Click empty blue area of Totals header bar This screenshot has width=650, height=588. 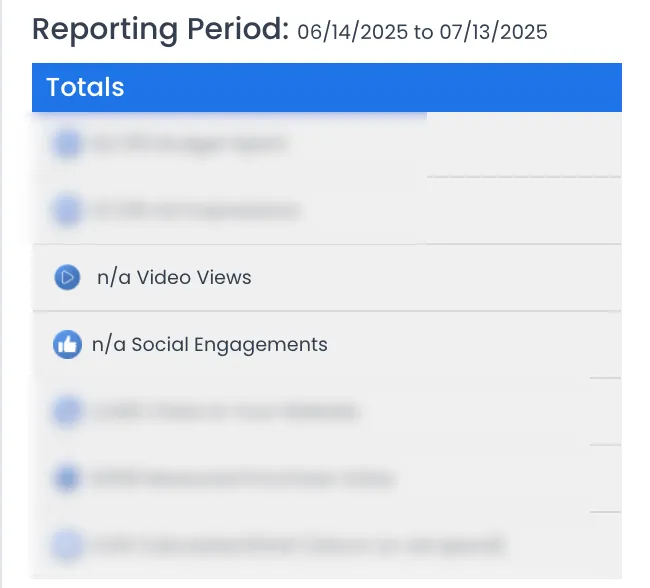[373, 87]
